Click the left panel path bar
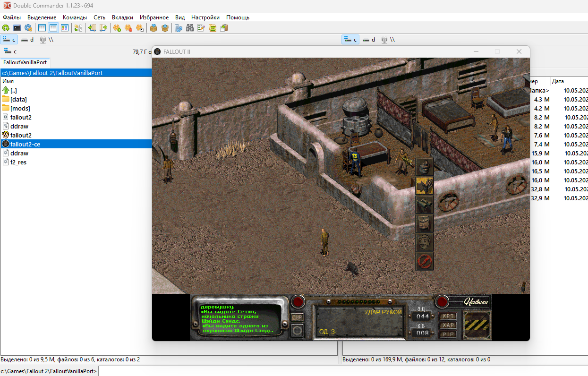The image size is (588, 376). click(76, 73)
